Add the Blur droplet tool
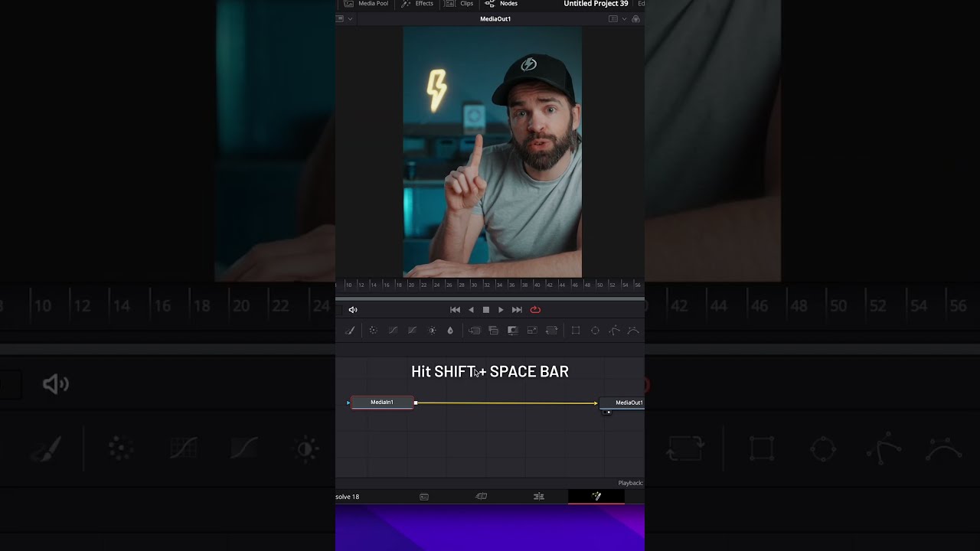This screenshot has width=980, height=551. click(450, 331)
